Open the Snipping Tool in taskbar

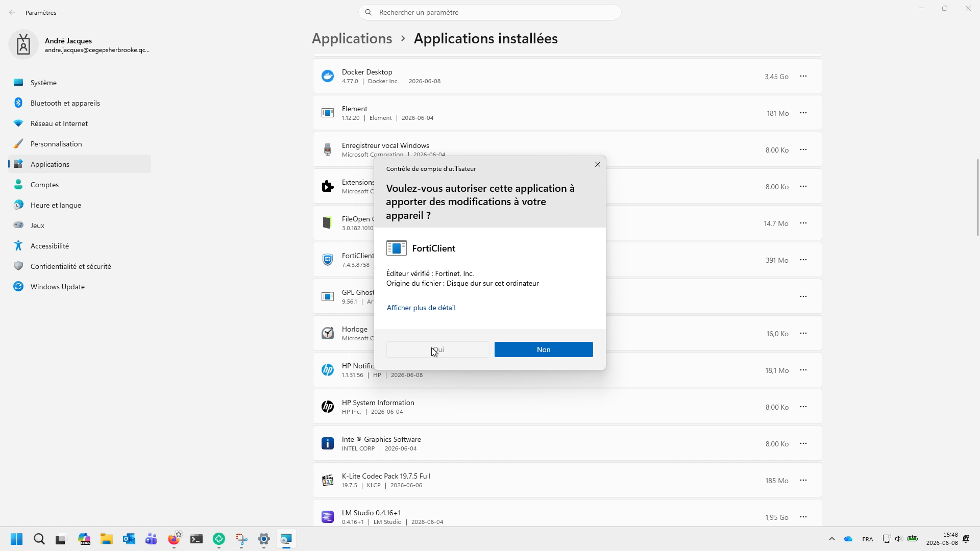[241, 539]
